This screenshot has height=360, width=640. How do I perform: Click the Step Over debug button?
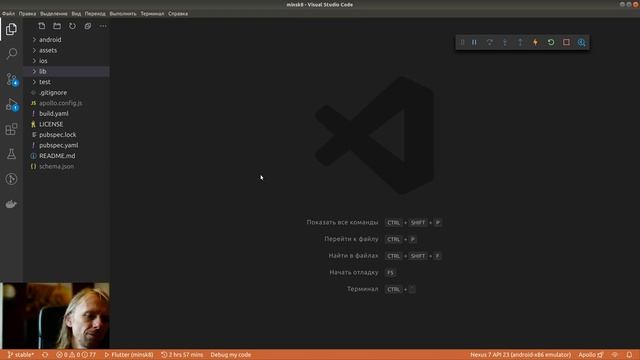[489, 42]
